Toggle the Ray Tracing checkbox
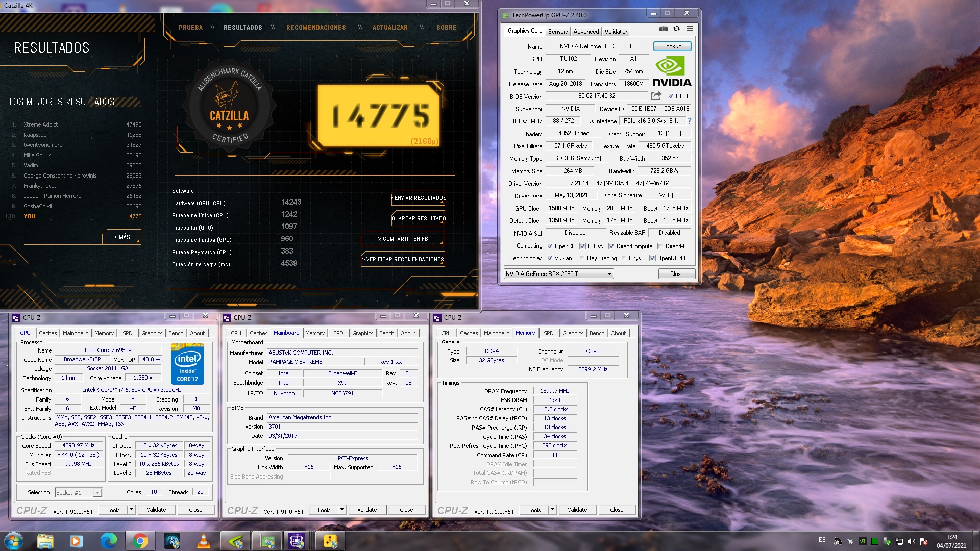The height and width of the screenshot is (551, 980). pos(582,258)
